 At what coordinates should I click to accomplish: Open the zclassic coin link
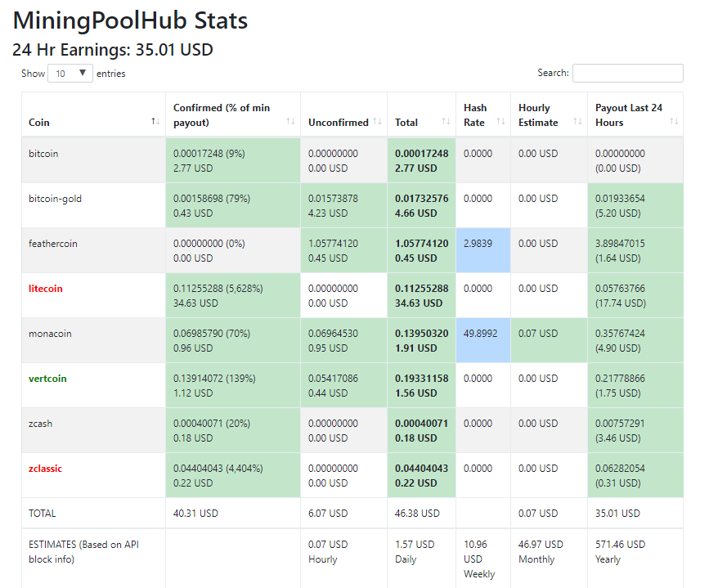tap(45, 469)
